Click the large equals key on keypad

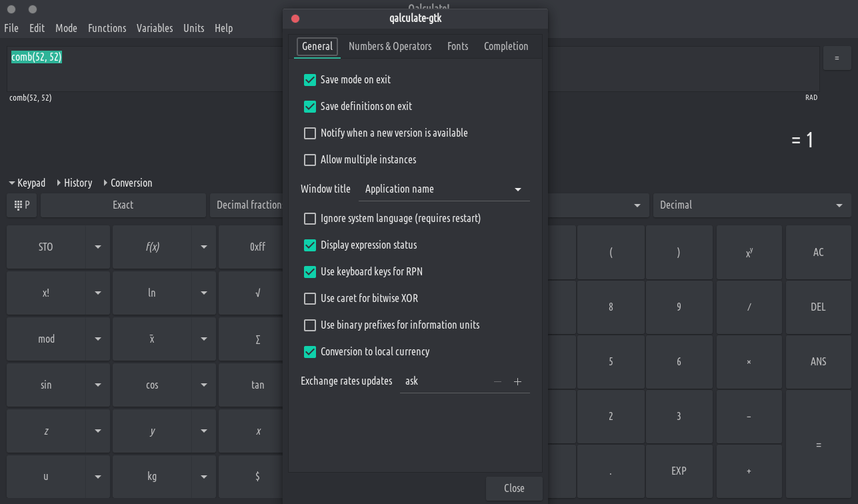tap(818, 444)
